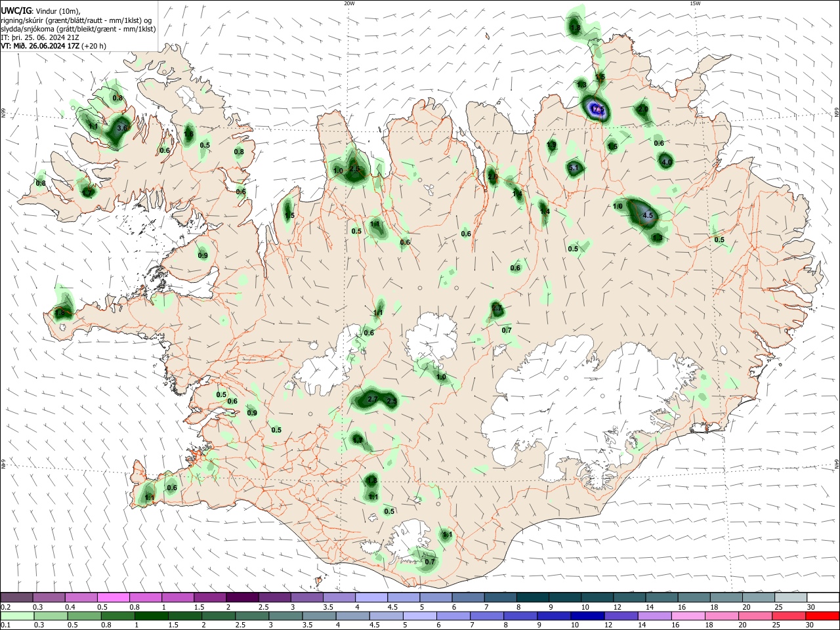The image size is (840, 630).
Task: Click the "0.2" label on the upper color scale
Action: tap(6, 607)
